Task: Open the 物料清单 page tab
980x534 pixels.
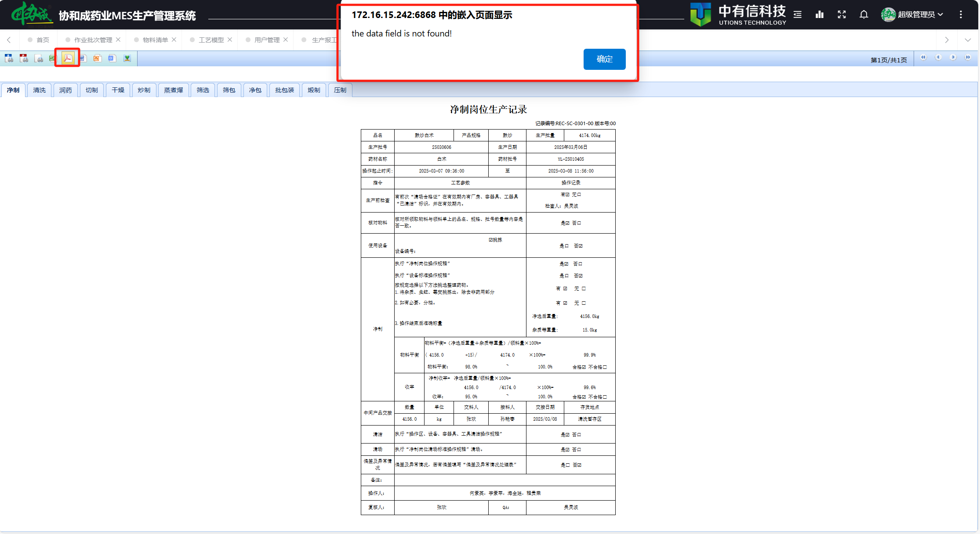Action: pos(155,40)
